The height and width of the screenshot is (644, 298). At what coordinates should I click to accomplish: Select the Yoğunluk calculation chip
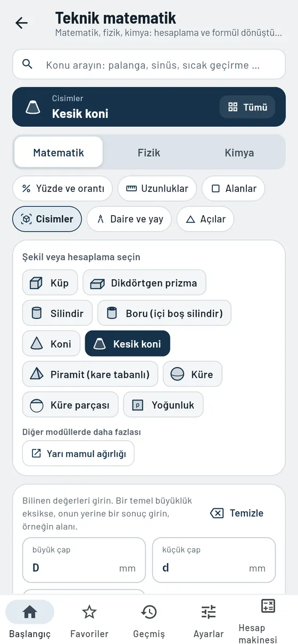[163, 405]
